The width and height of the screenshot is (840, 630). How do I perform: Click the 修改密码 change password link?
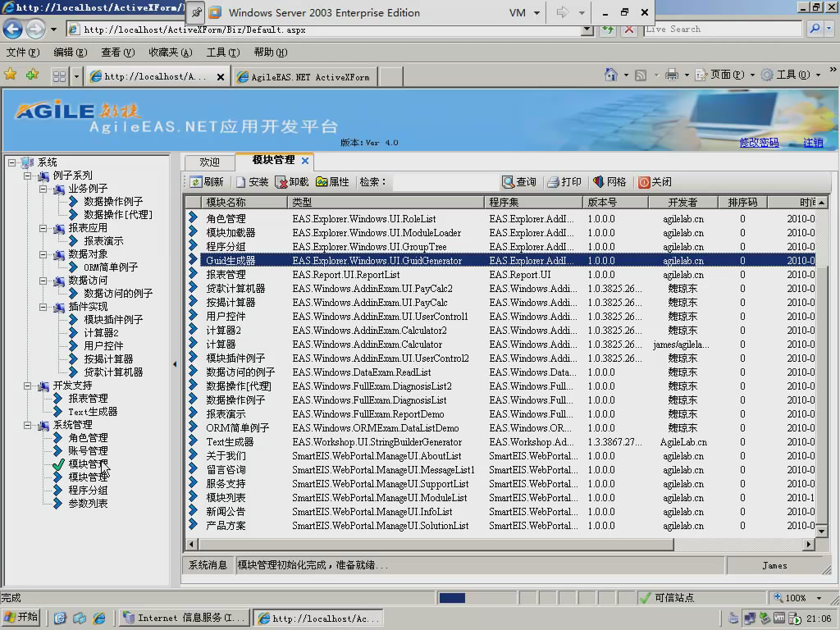coord(759,142)
